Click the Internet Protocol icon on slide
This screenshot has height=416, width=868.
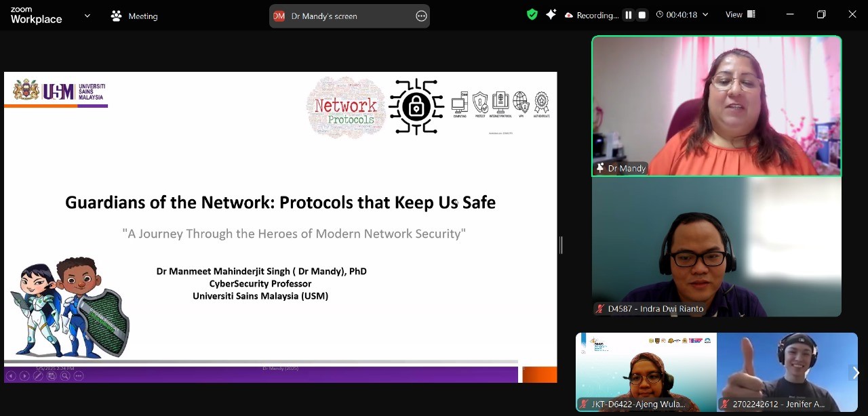[x=500, y=104]
